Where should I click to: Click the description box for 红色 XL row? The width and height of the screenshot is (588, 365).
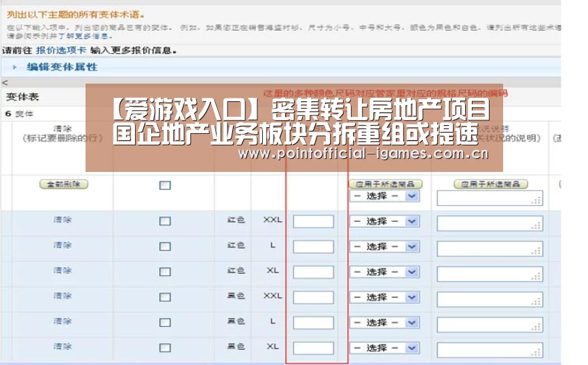click(490, 274)
